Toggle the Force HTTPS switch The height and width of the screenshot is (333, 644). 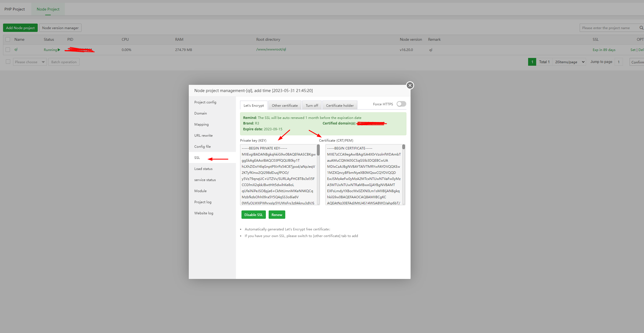(401, 104)
